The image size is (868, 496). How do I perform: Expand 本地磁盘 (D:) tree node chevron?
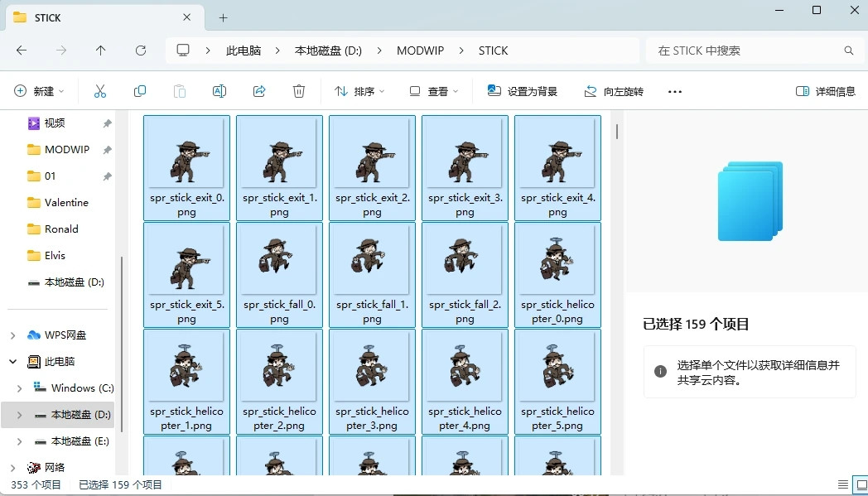(20, 415)
